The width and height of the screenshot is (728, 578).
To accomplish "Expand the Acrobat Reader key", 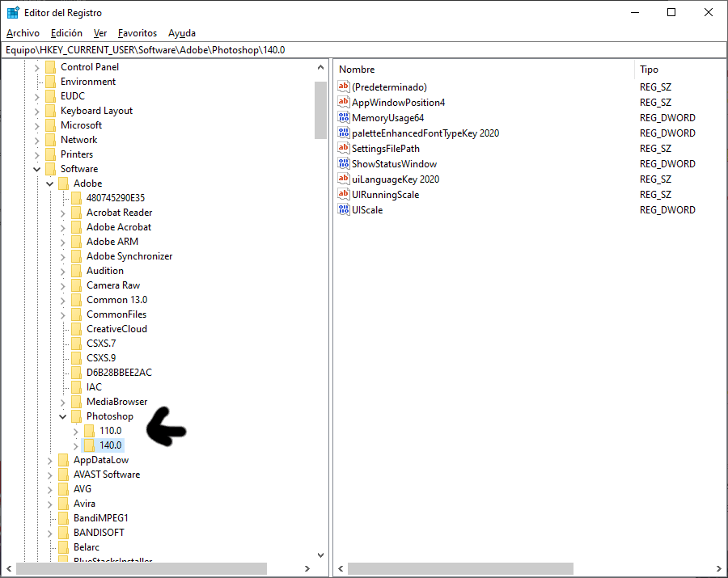I will [62, 213].
